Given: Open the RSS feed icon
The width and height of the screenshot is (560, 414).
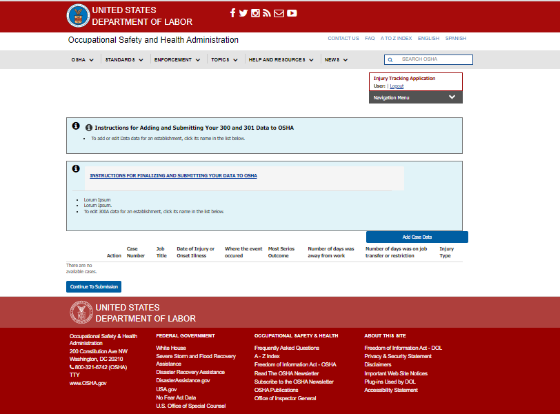Looking at the screenshot, I should [267, 13].
